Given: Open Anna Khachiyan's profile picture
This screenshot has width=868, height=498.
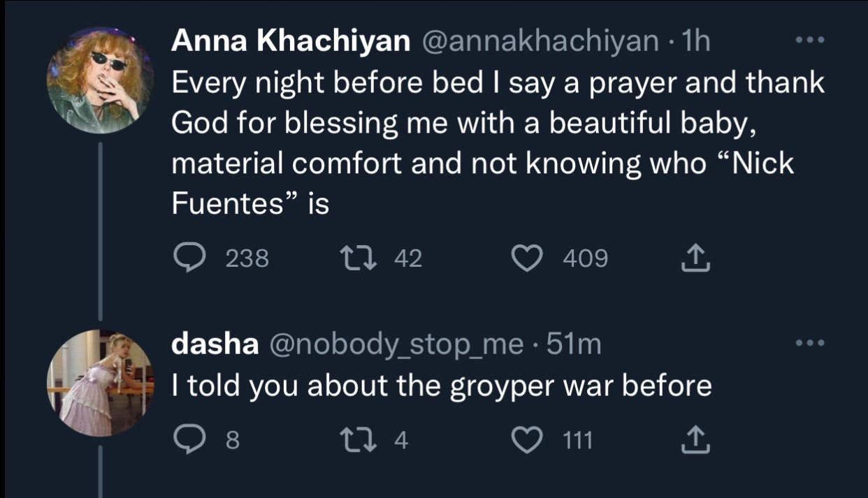Looking at the screenshot, I should (x=101, y=80).
